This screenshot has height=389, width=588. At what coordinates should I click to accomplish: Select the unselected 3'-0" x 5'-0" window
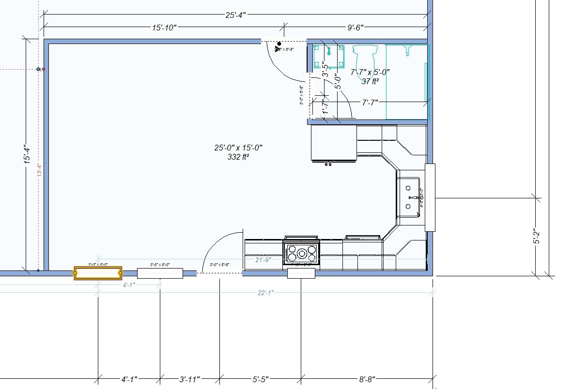click(x=160, y=273)
